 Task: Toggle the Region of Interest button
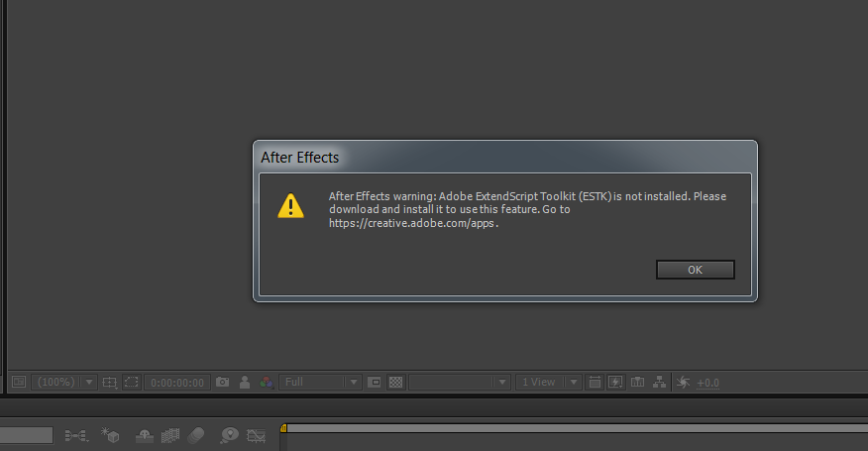(x=375, y=383)
